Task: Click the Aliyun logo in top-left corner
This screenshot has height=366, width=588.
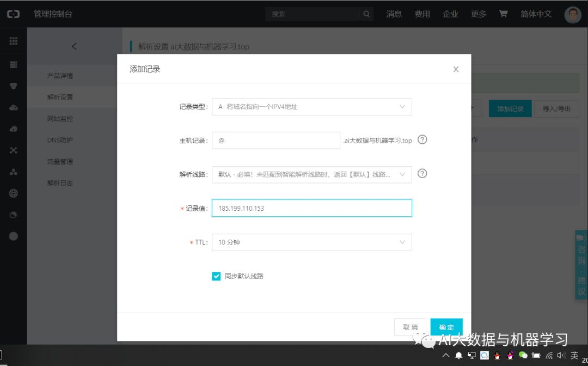Action: click(x=14, y=14)
